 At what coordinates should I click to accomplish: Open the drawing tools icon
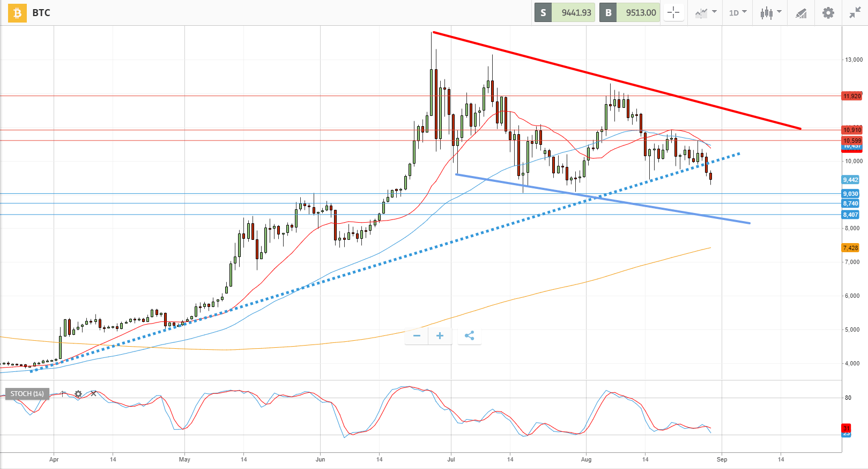[x=800, y=13]
